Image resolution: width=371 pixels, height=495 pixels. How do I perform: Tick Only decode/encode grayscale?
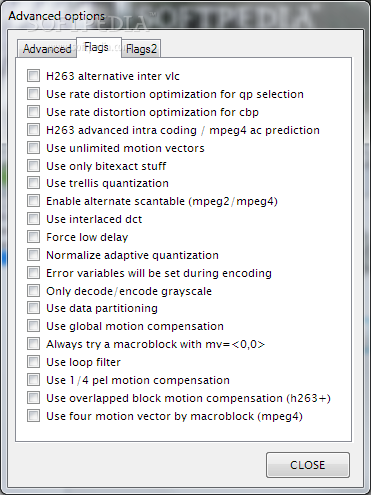pos(33,291)
